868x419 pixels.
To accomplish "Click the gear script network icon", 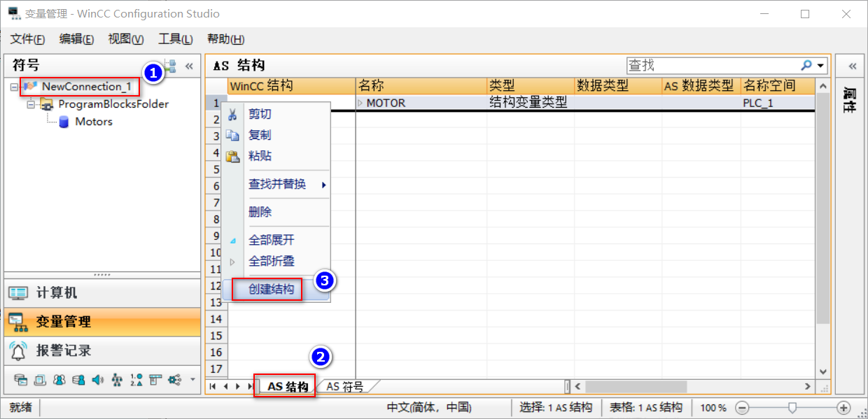I will (174, 379).
